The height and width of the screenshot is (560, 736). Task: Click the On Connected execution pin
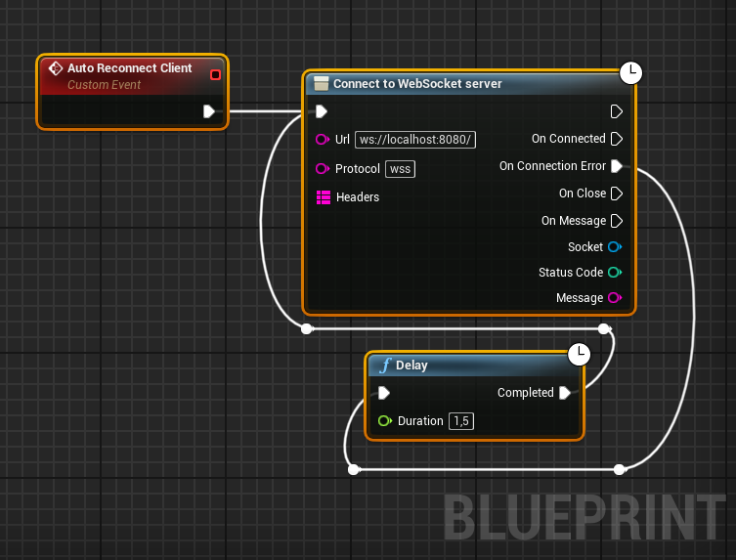point(617,139)
